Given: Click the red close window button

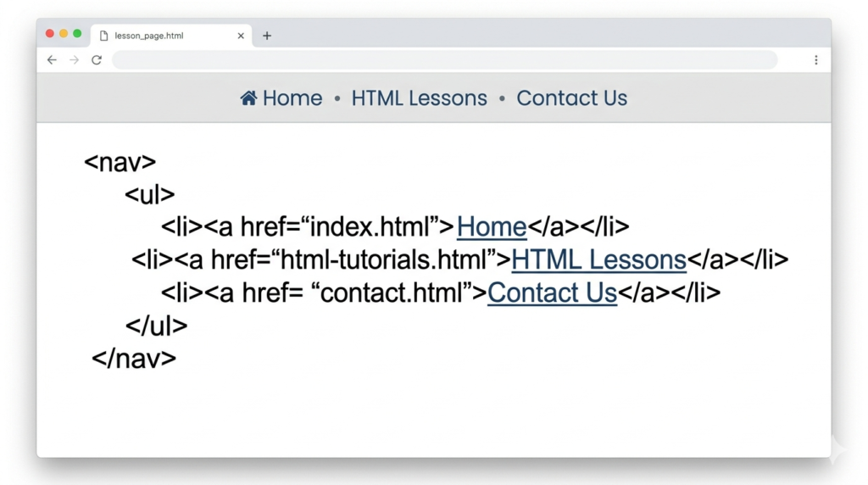Looking at the screenshot, I should pyautogui.click(x=49, y=34).
